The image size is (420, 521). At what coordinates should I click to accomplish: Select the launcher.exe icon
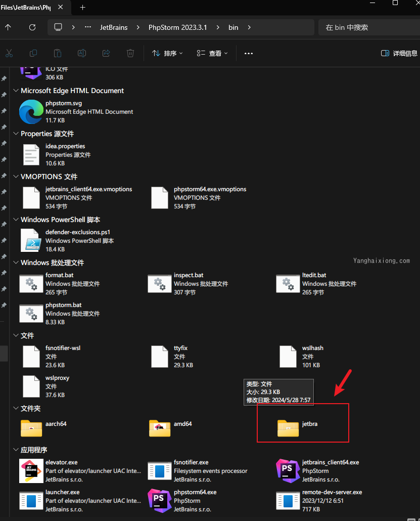[31, 501]
